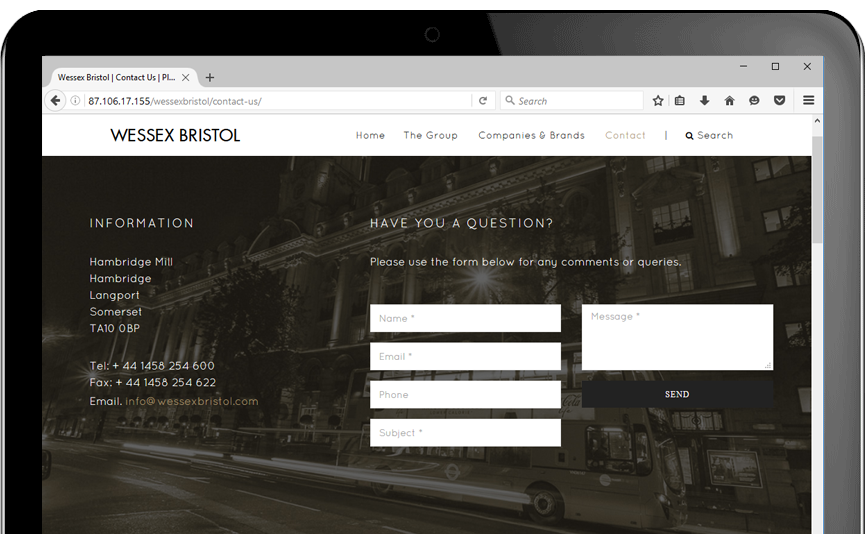
Task: Open the Home nav item
Action: [x=370, y=136]
